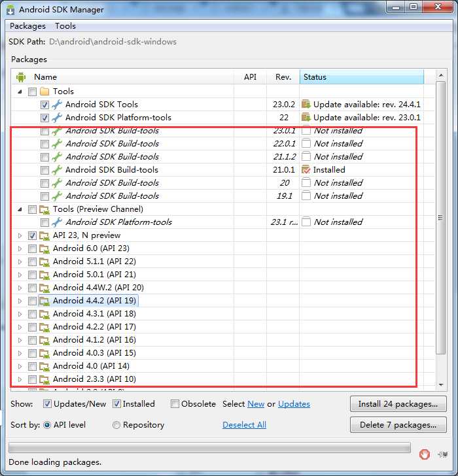Click the not-installed status icon for Build-tools 19.1
Viewport: 458px width, 476px height.
point(306,195)
